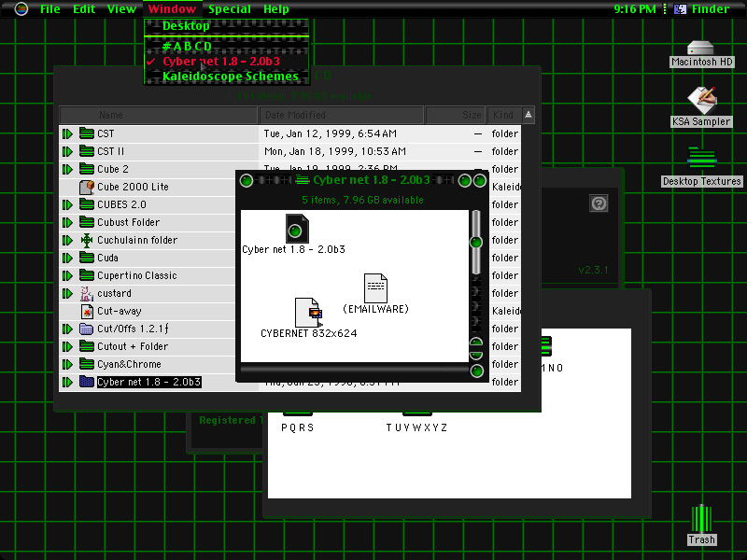Select the custard cat icon
Image resolution: width=747 pixels, height=560 pixels.
coord(86,293)
